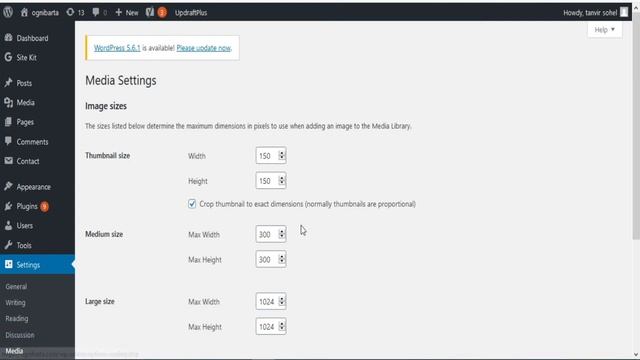
Task: Click the Media library icon
Action: pos(8,102)
